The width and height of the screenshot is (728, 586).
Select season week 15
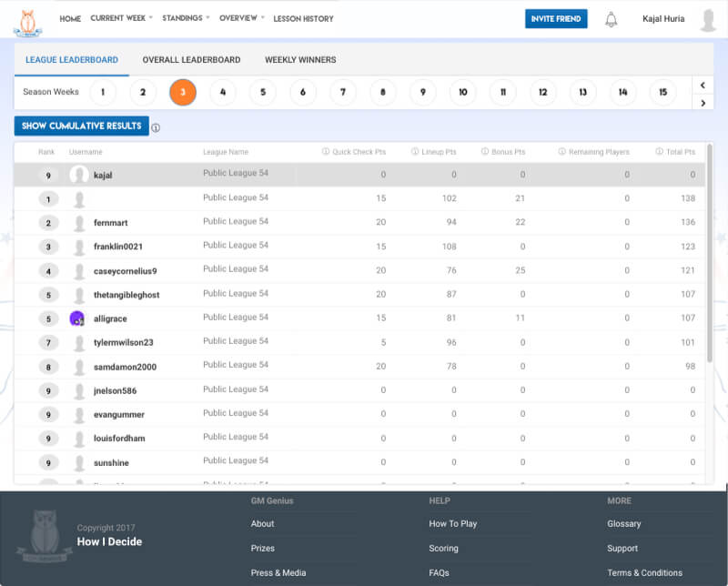click(x=663, y=92)
